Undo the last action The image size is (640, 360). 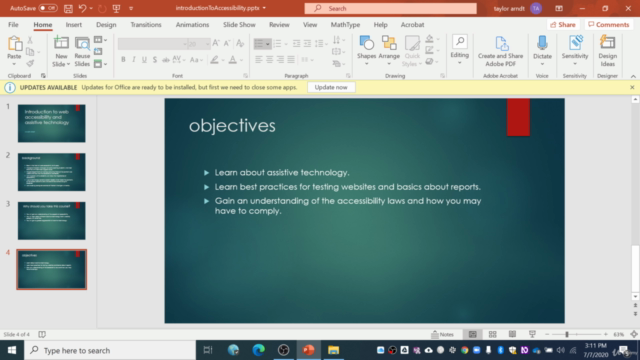coord(82,8)
